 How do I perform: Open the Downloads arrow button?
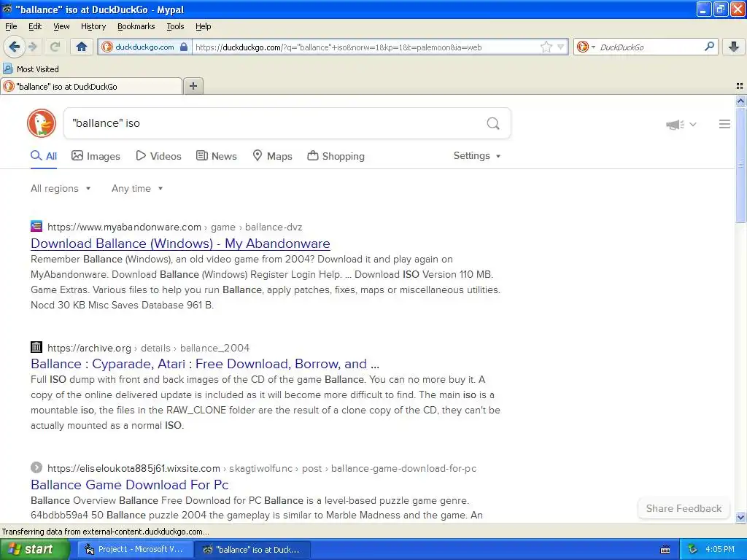(x=734, y=47)
